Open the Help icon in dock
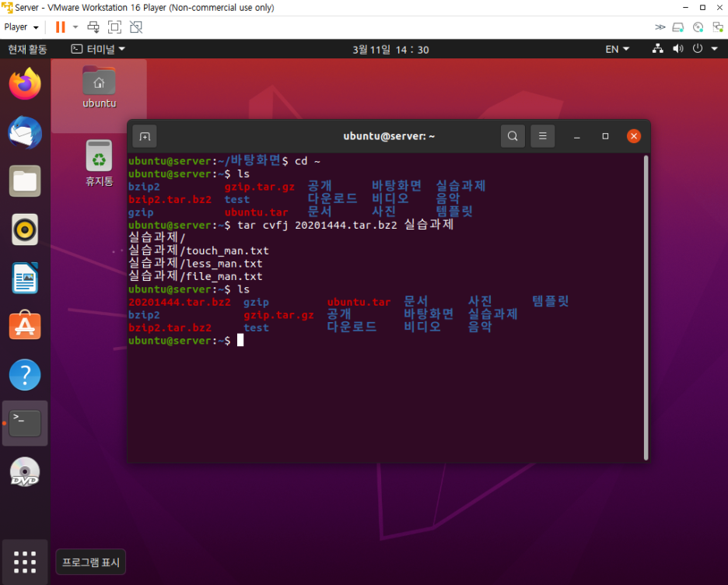This screenshot has width=728, height=585. coord(25,375)
